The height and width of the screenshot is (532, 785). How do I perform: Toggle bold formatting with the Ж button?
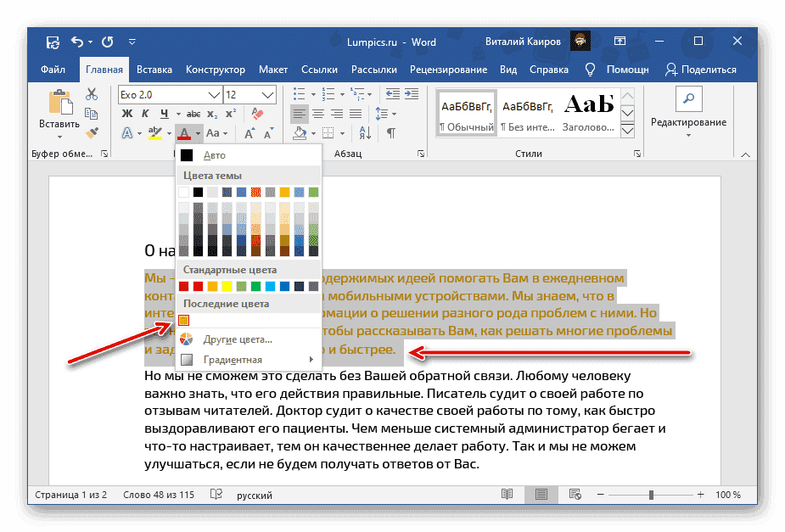pyautogui.click(x=126, y=114)
